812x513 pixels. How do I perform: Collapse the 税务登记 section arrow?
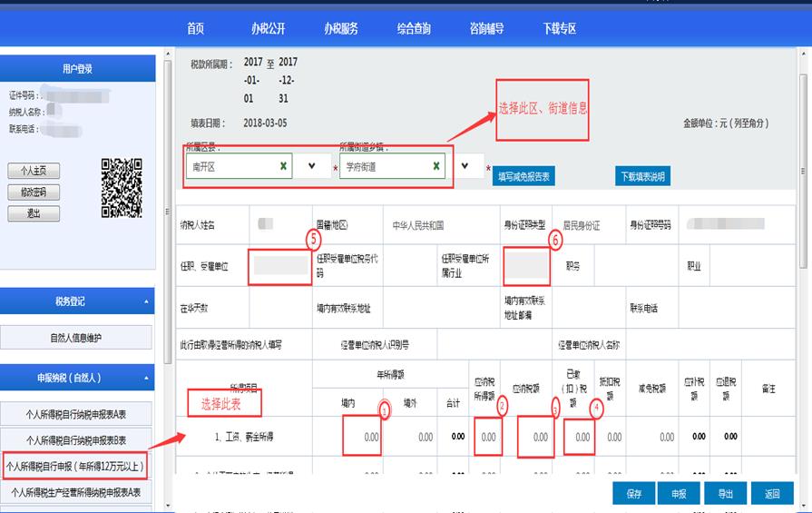tap(146, 301)
